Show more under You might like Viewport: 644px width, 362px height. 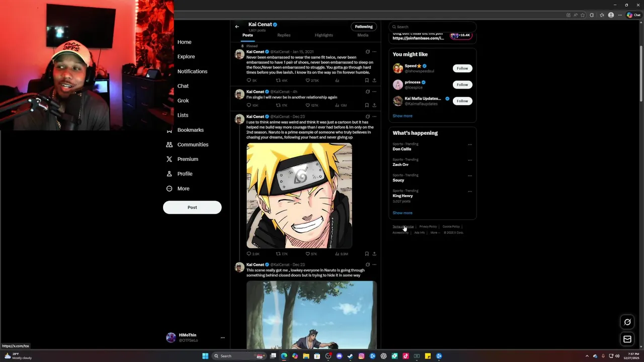pos(403,116)
